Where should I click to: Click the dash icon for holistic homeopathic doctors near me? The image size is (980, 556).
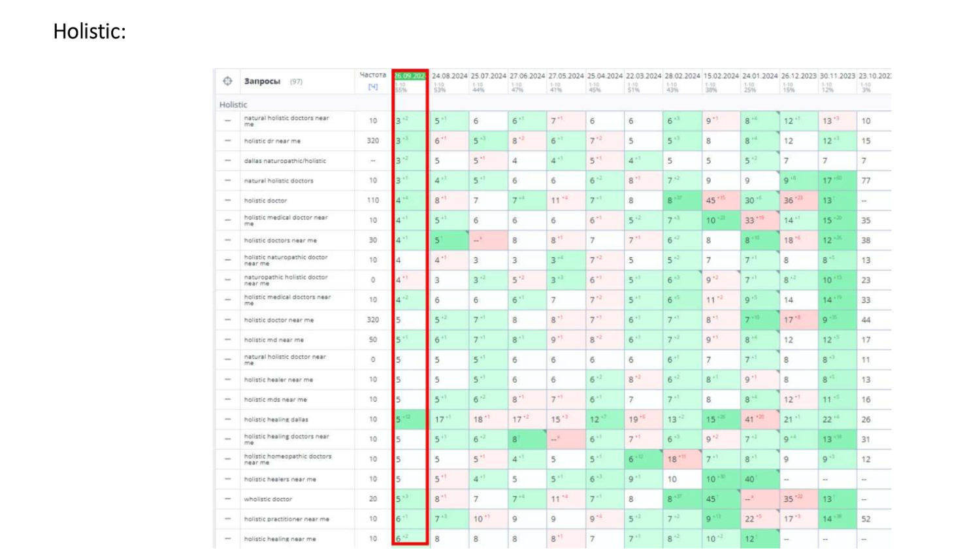[227, 459]
